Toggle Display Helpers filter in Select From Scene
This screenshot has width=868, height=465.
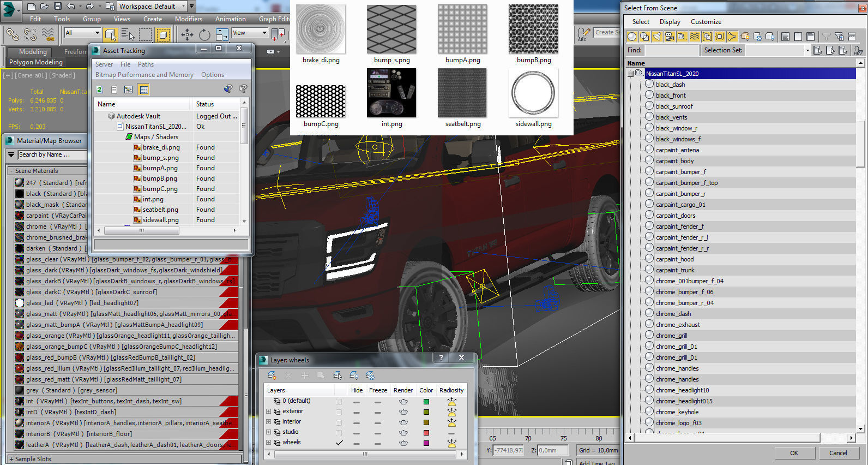coord(682,37)
